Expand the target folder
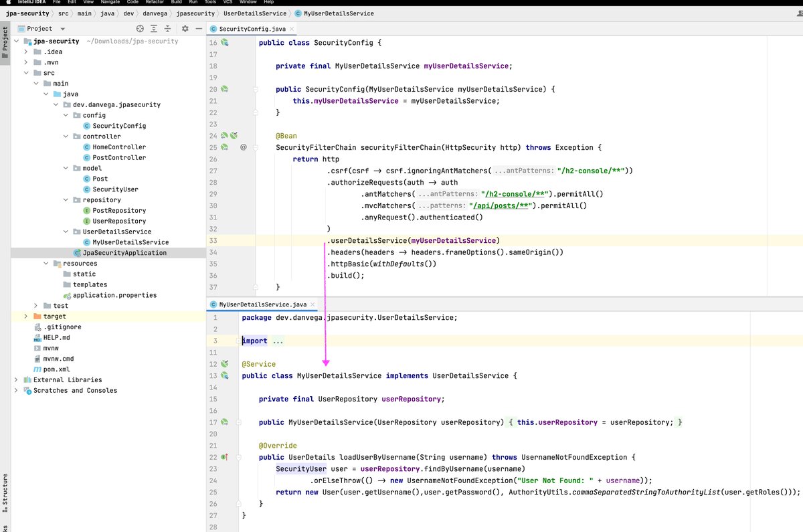Viewport: 803px width, 532px height. pyautogui.click(x=26, y=317)
